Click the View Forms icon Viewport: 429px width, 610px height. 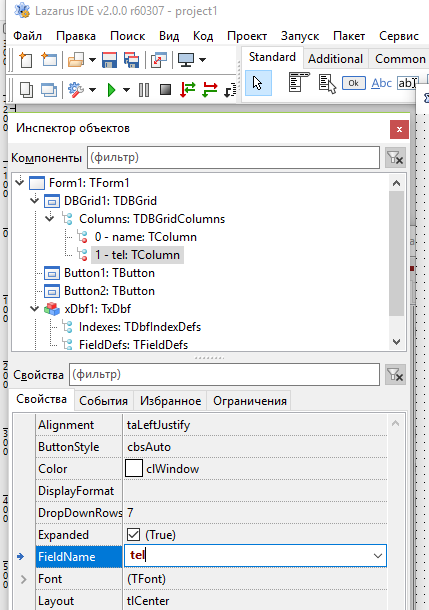49,90
